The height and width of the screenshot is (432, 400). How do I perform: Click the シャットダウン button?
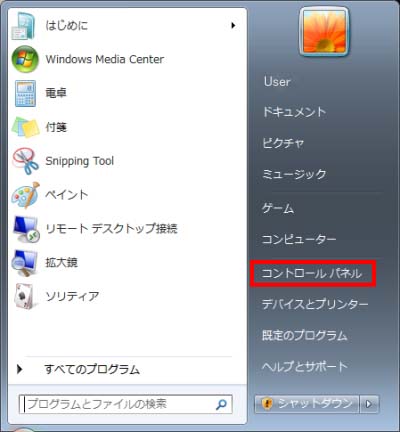307,404
